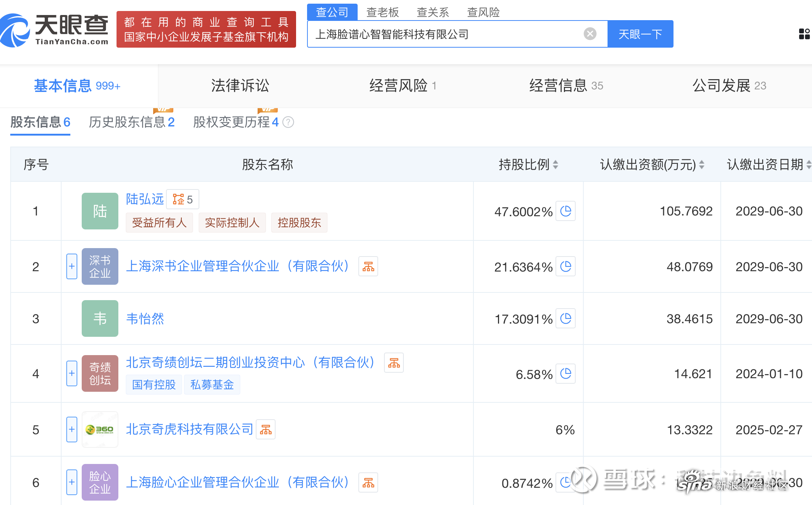
Task: Expand row 2 上海深书企业 plus button
Action: point(72,266)
